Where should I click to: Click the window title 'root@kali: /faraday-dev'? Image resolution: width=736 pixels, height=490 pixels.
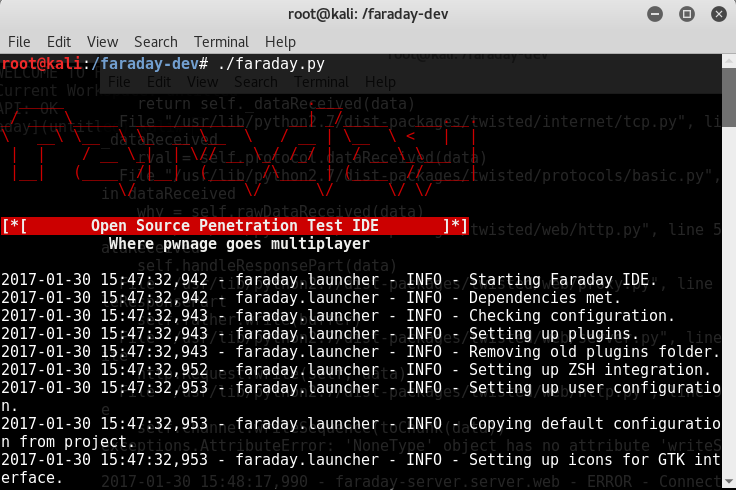368,15
